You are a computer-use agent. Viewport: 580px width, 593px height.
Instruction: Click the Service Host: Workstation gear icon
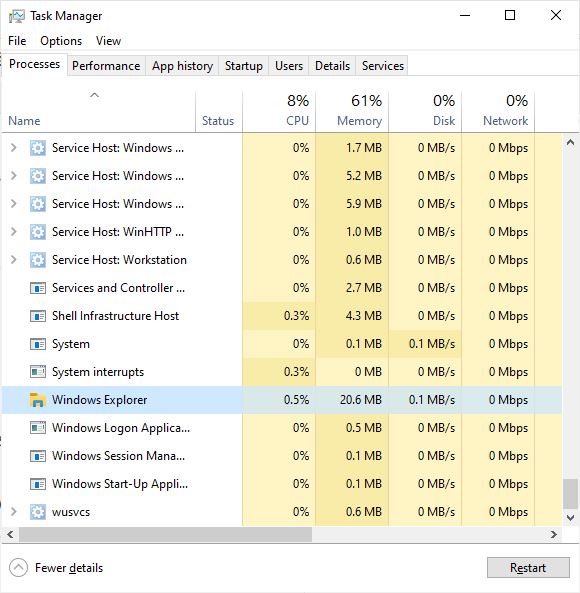point(37,260)
